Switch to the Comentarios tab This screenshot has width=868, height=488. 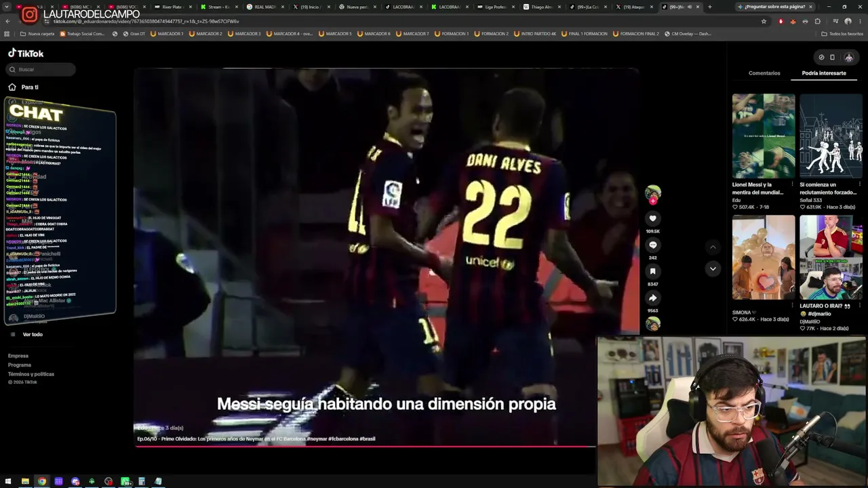pos(764,73)
